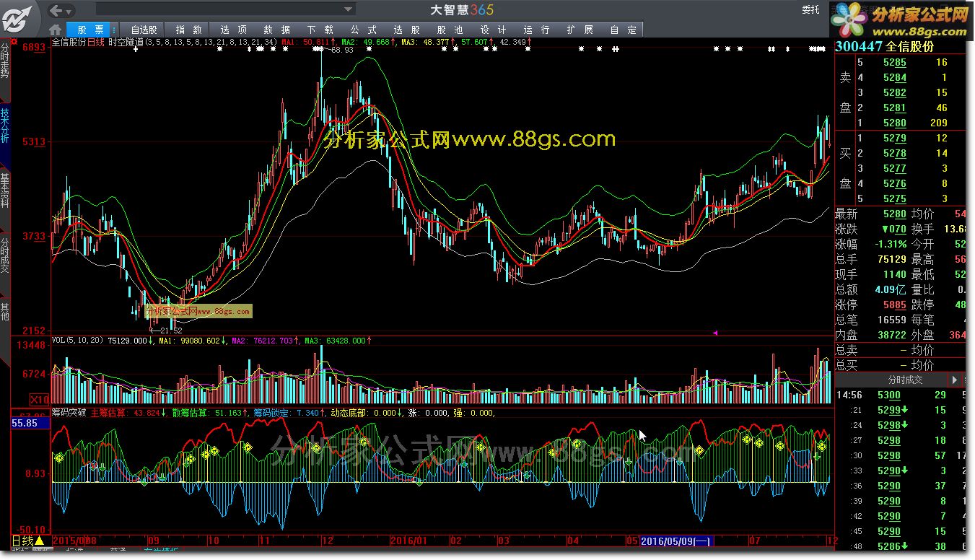The image size is (975, 560).
Task: Open the search box dropdown arrow
Action: (349, 9)
